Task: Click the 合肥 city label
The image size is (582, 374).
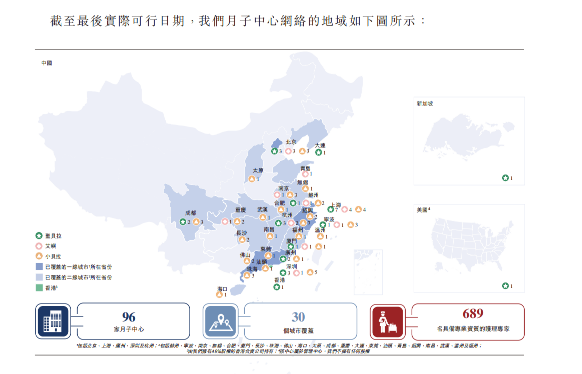Action: (x=279, y=203)
